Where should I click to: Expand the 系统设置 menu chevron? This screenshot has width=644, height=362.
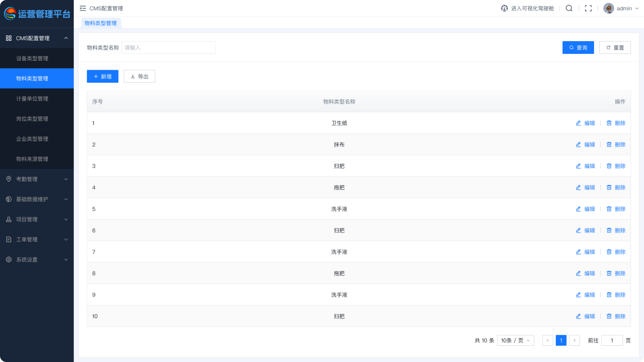coord(66,259)
